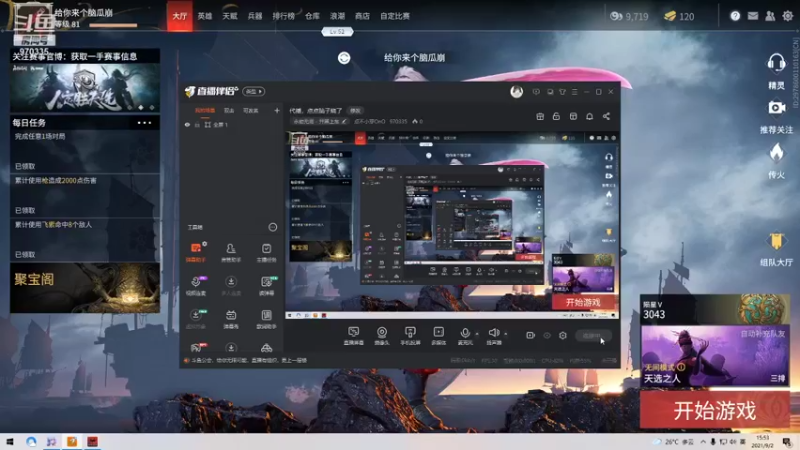
Task: Toggle 自动补充队友 auto-fill teammates
Action: point(763,334)
